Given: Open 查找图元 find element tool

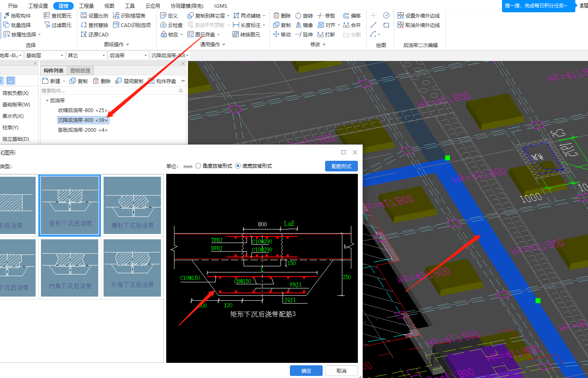Looking at the screenshot, I should (57, 16).
